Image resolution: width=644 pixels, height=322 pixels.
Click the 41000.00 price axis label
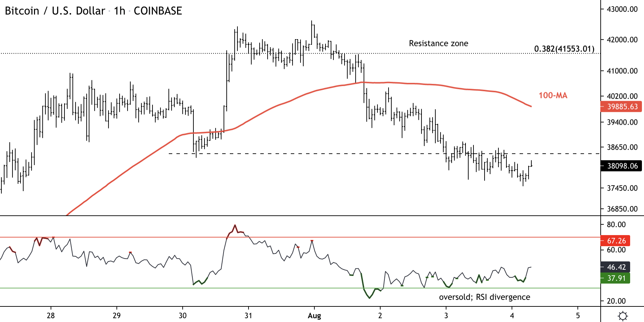click(x=622, y=71)
